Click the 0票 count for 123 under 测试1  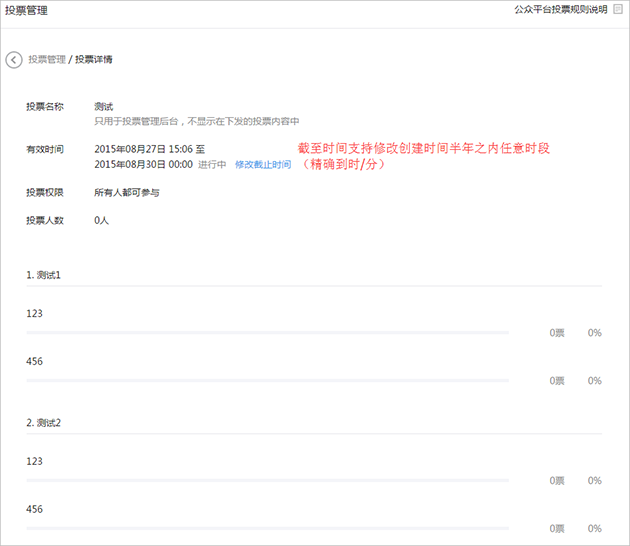pyautogui.click(x=557, y=333)
